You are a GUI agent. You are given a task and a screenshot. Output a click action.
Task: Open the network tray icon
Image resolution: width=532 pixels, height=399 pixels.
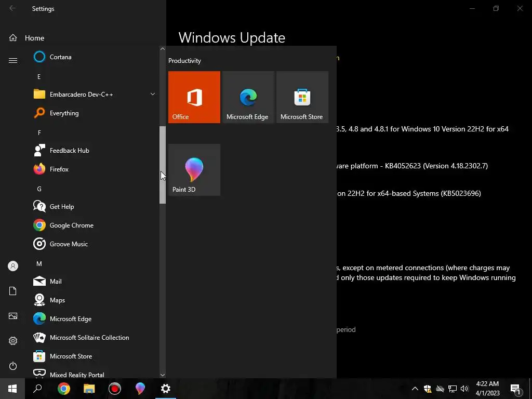coord(453,389)
